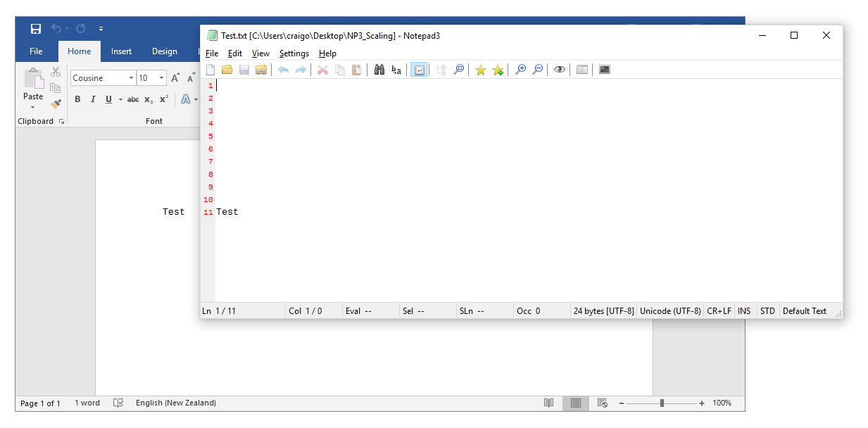Screen dimensions: 868x428
Task: Switch to the Design tab in Word
Action: 165,51
